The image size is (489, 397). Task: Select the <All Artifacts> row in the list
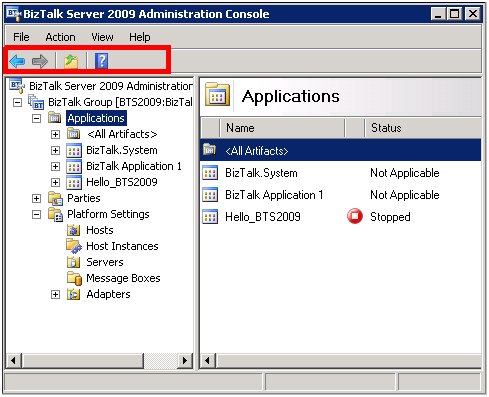pyautogui.click(x=340, y=150)
